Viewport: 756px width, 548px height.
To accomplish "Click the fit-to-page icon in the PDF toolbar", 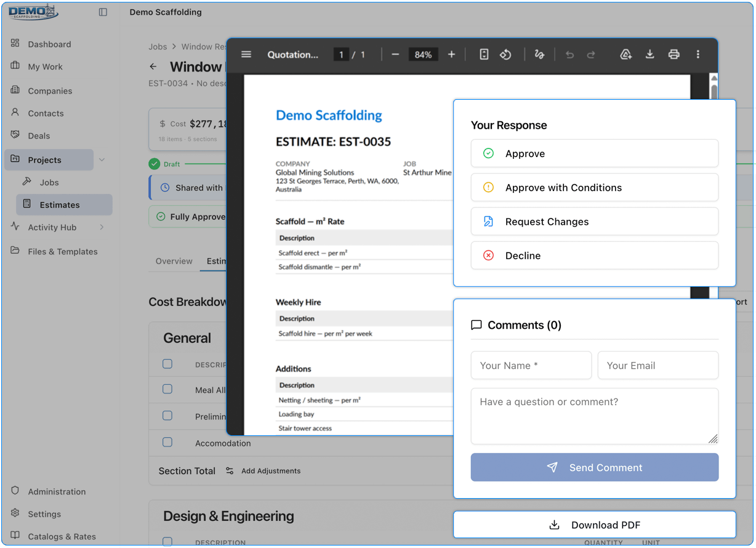I will [x=483, y=54].
